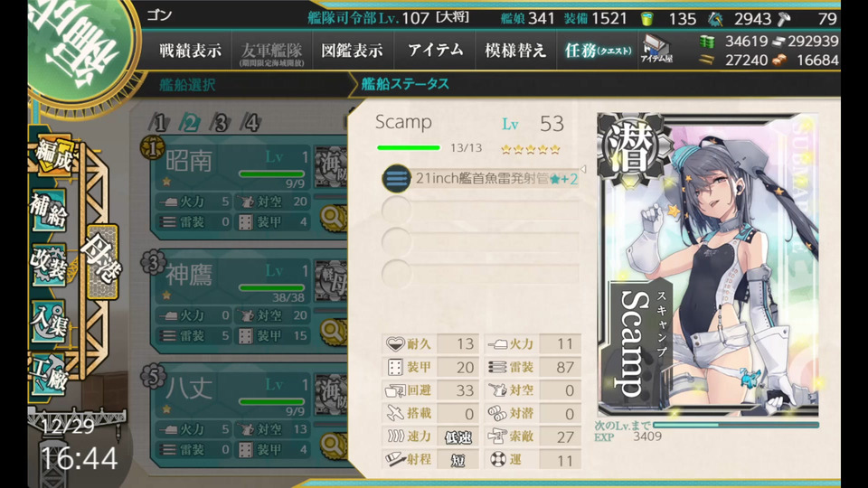
Task: Switch to fleet number 3 tab
Action: point(221,122)
